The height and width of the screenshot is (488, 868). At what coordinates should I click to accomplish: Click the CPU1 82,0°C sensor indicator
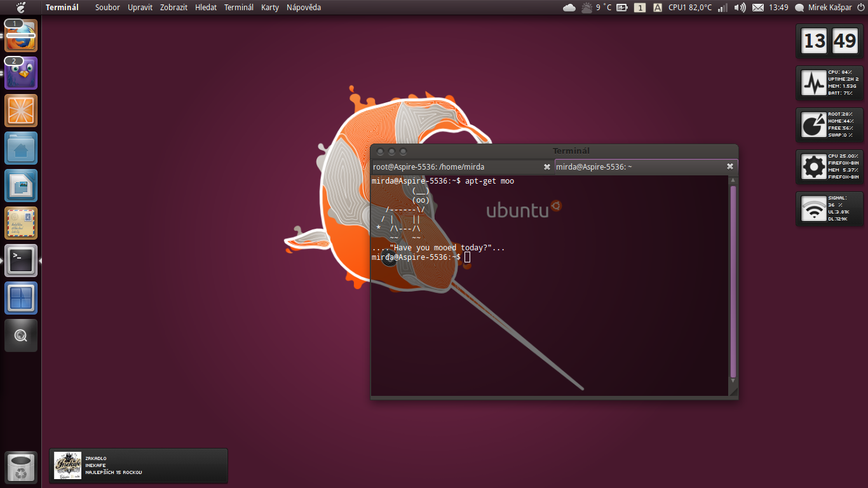point(690,8)
